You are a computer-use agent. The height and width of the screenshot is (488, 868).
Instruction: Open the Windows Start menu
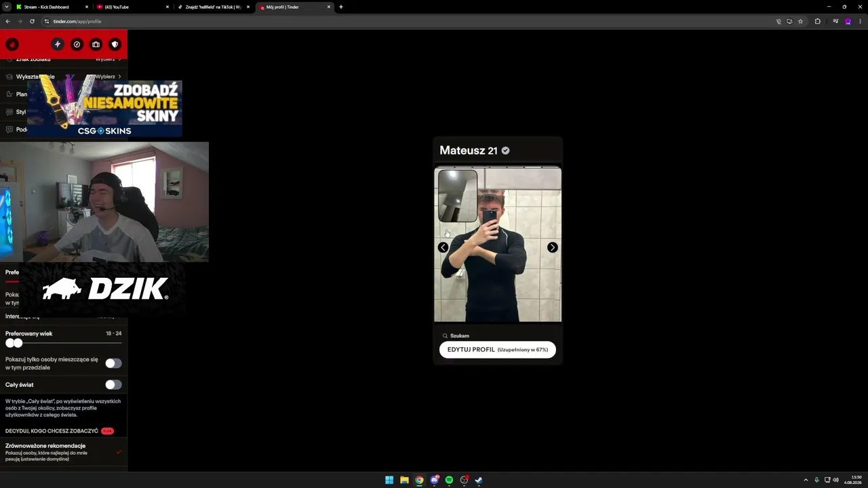[389, 480]
